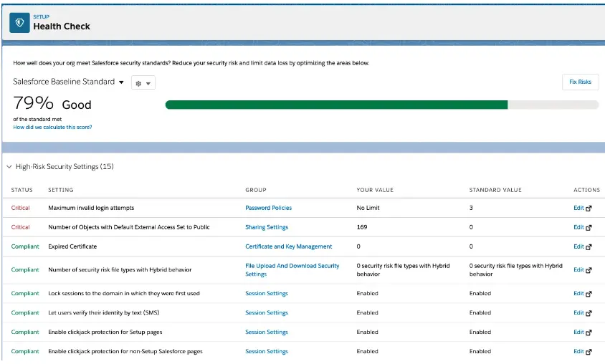Click the YOUR VALUE column header

coord(375,190)
